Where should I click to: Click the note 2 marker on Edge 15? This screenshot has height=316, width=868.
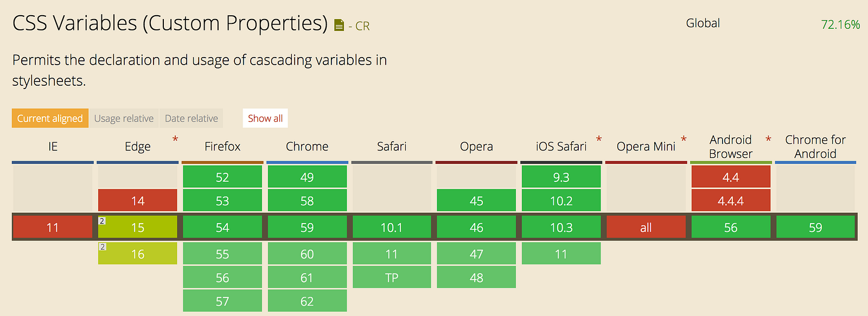(x=102, y=221)
